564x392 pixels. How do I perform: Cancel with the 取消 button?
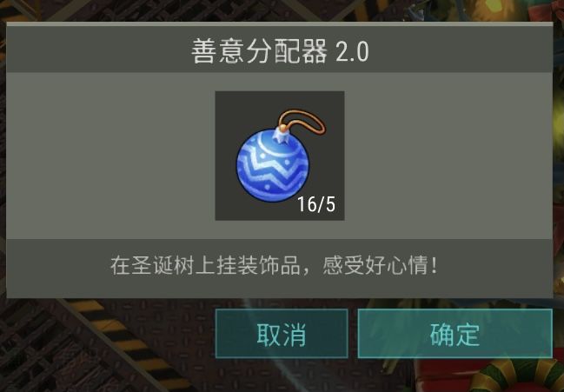[282, 334]
